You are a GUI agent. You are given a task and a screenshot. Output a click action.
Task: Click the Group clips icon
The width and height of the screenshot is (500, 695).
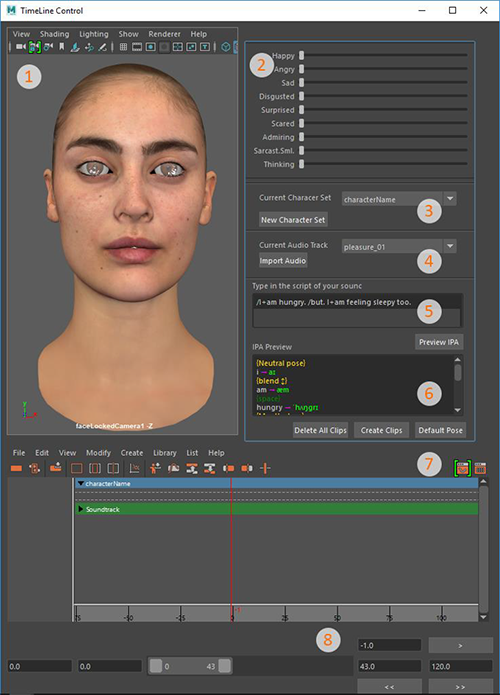173,468
